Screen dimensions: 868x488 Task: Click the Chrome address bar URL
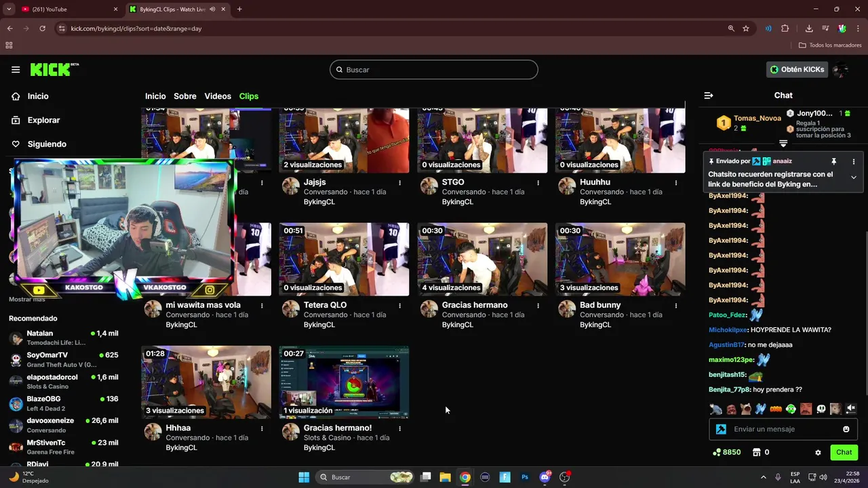coord(136,28)
